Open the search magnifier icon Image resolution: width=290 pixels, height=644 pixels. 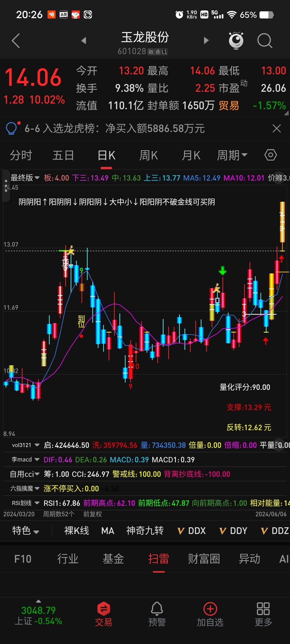(x=265, y=41)
